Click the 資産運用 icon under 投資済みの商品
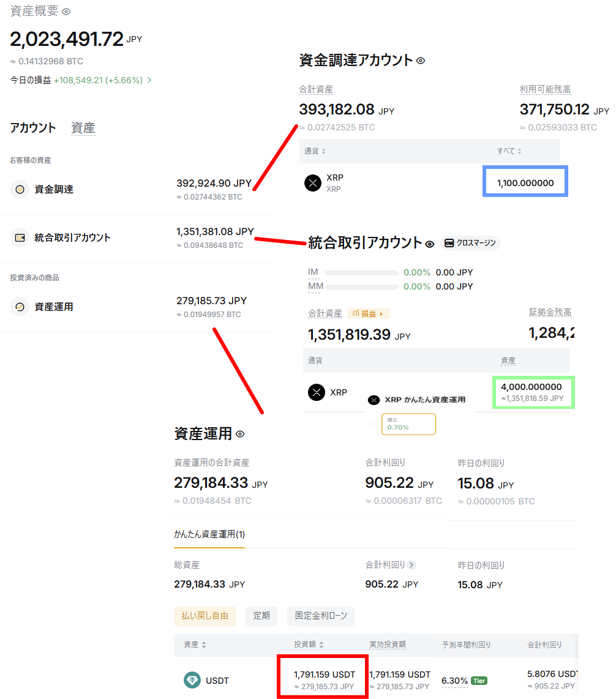 tap(20, 307)
